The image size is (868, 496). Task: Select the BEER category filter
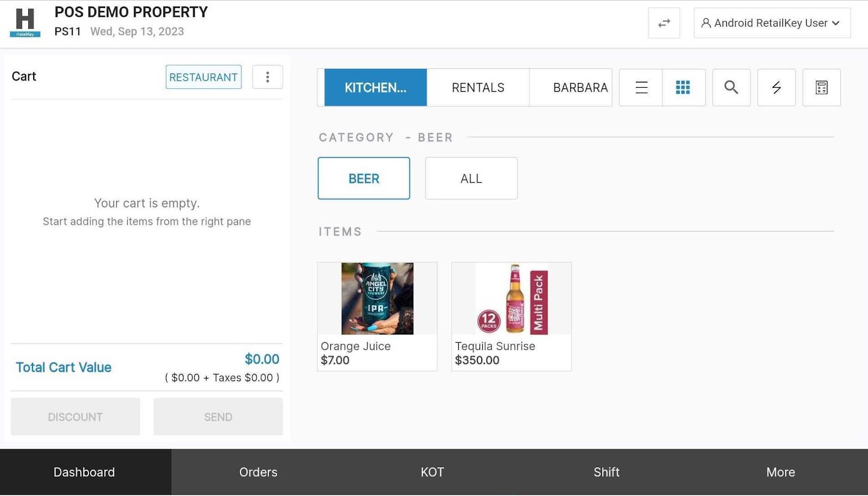coord(363,178)
